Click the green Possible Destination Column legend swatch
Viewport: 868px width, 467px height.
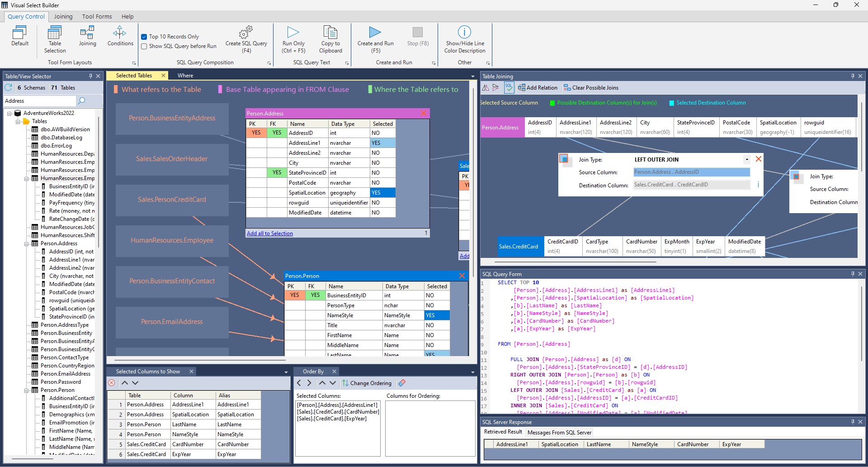[552, 103]
